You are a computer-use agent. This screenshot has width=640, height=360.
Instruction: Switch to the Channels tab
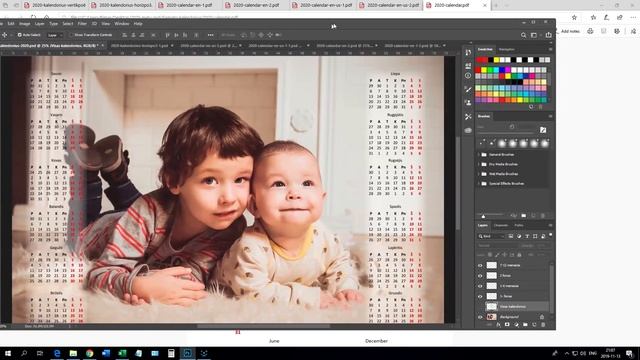tap(501, 225)
